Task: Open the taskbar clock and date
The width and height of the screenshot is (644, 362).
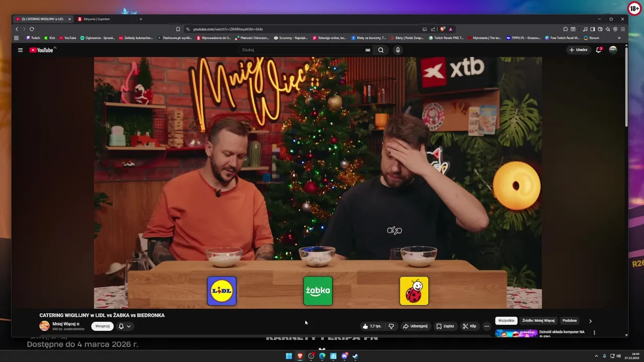Action: 631,356
